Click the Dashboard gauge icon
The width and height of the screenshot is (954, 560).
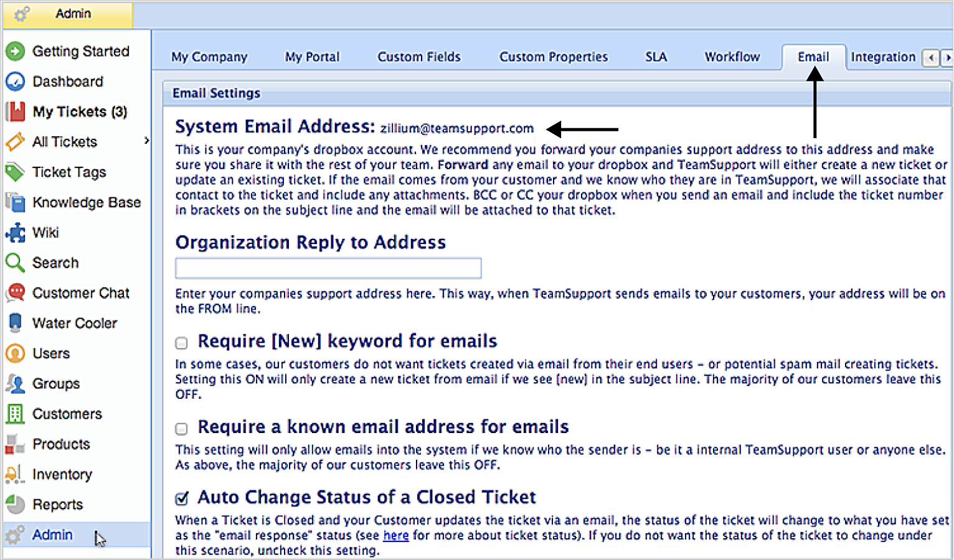pos(15,82)
